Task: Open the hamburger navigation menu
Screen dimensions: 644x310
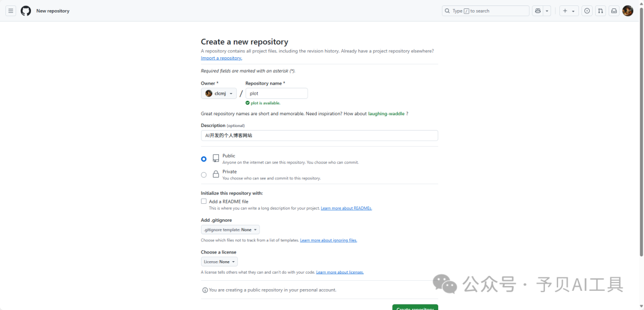Action: coord(11,11)
